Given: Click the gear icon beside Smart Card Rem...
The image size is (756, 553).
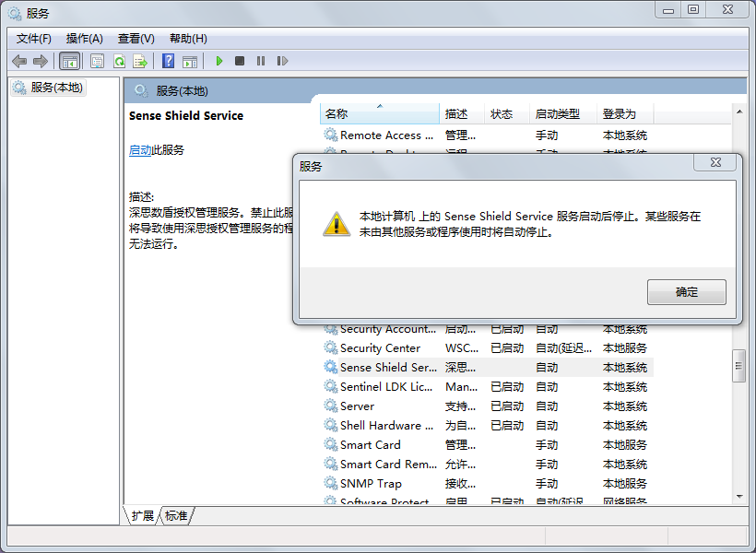Looking at the screenshot, I should pyautogui.click(x=330, y=464).
